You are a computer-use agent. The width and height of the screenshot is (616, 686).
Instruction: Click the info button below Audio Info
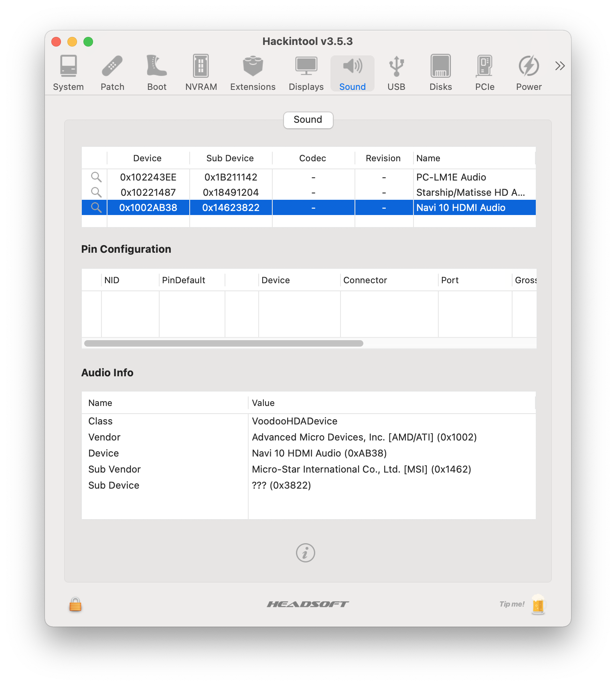[306, 553]
